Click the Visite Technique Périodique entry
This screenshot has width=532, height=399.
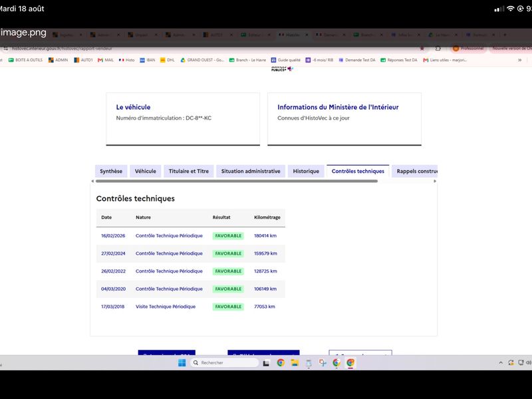(x=166, y=307)
